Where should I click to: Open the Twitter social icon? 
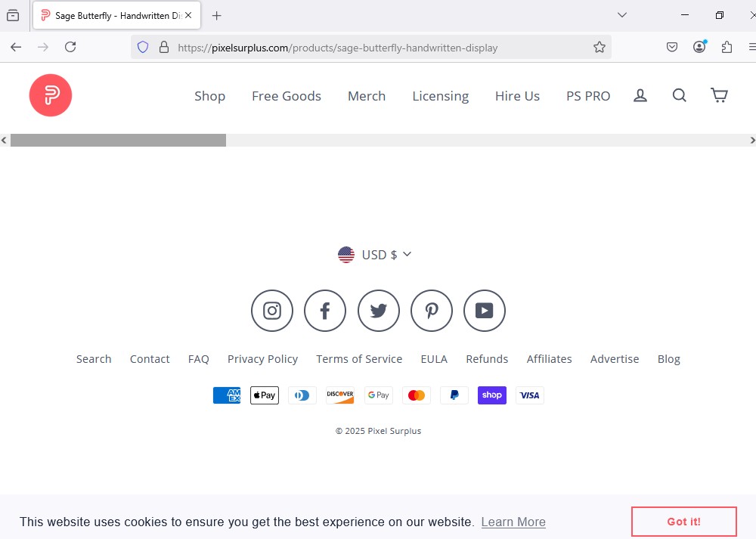click(x=379, y=311)
